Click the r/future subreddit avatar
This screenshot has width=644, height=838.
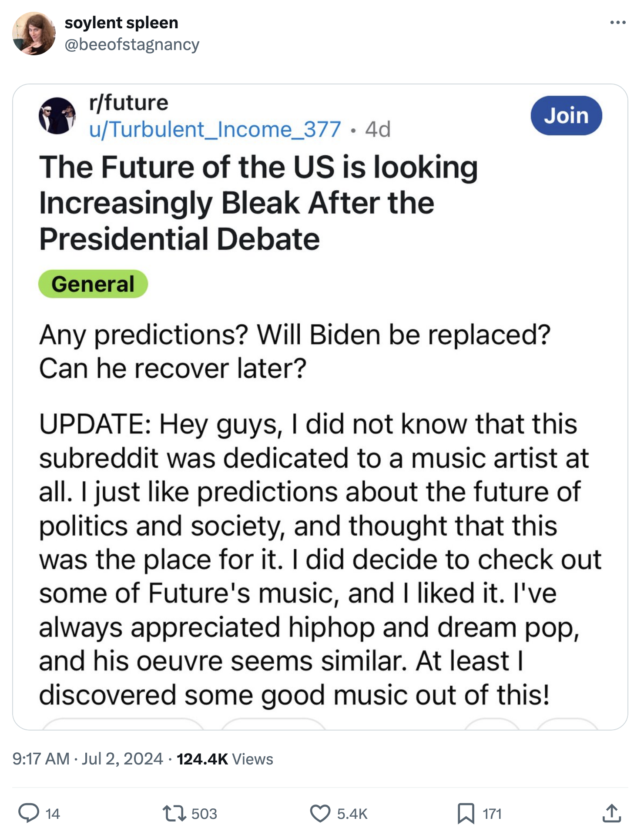[57, 116]
